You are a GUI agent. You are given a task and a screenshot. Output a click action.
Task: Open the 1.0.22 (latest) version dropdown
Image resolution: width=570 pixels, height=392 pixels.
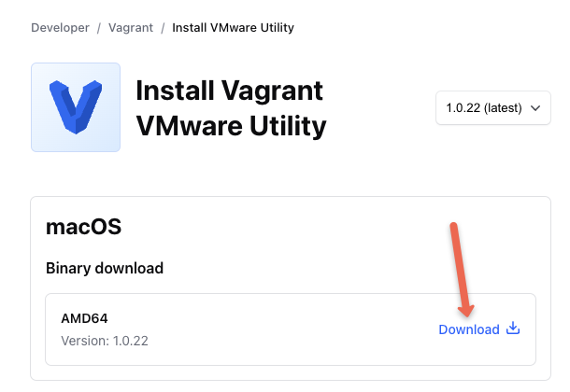click(493, 108)
